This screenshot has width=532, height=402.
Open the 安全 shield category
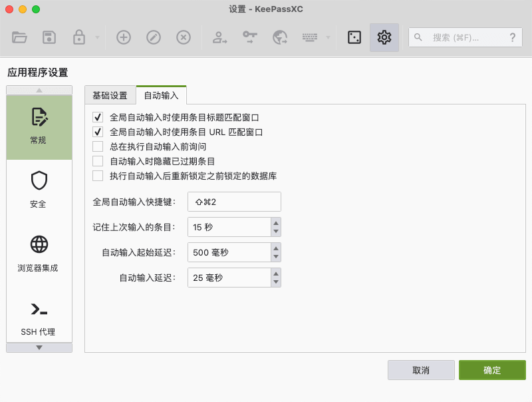point(39,190)
